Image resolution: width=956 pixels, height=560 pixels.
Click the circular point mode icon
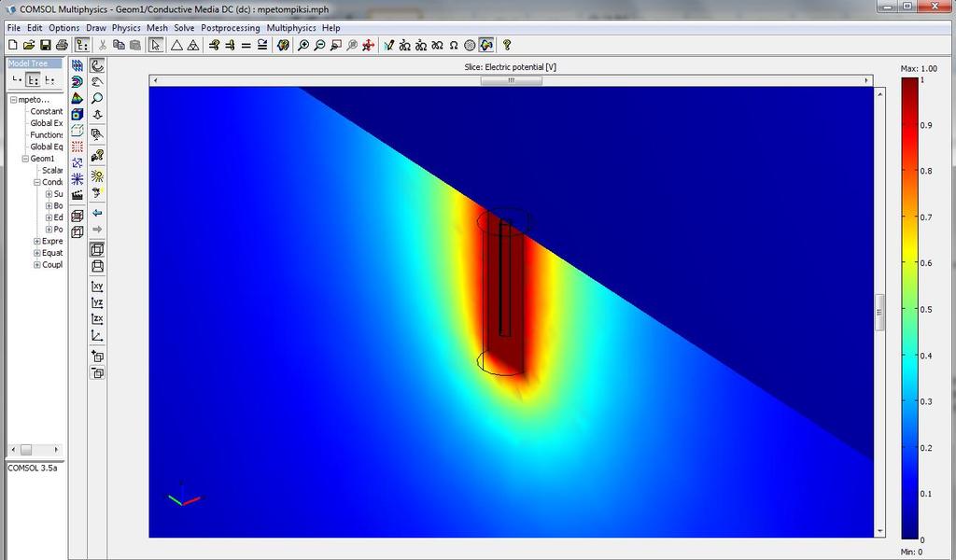pos(470,45)
